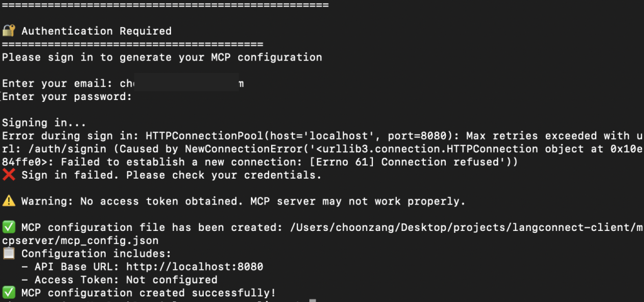The width and height of the screenshot is (644, 302).
Task: Click the Access Token: Not configured line
Action: tap(126, 280)
